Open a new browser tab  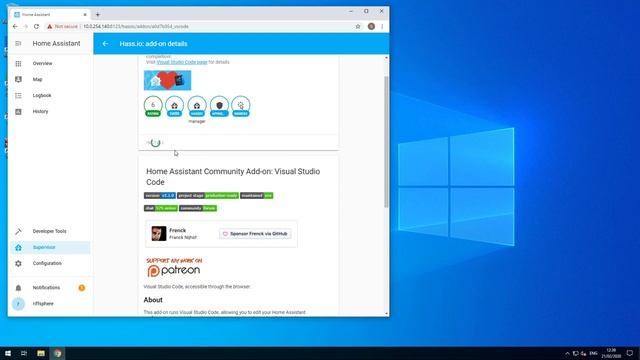[x=98, y=15]
